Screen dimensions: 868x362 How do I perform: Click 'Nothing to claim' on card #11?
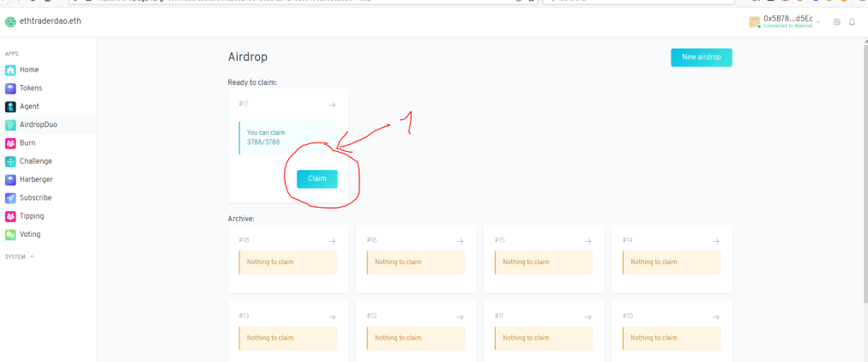coord(544,338)
